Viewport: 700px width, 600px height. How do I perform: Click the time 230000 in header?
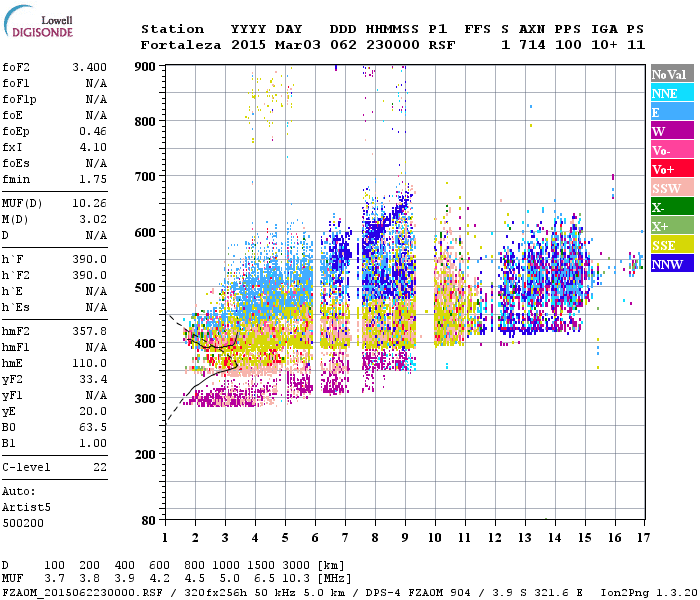tap(393, 45)
